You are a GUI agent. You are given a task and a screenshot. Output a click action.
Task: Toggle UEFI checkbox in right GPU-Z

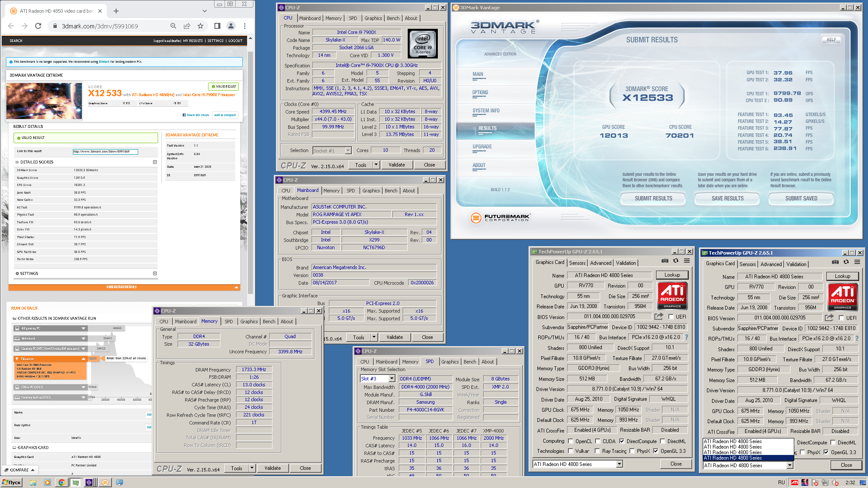click(x=841, y=318)
